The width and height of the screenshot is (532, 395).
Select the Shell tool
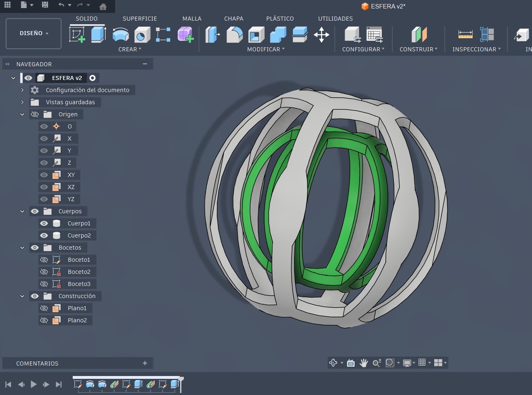click(256, 35)
